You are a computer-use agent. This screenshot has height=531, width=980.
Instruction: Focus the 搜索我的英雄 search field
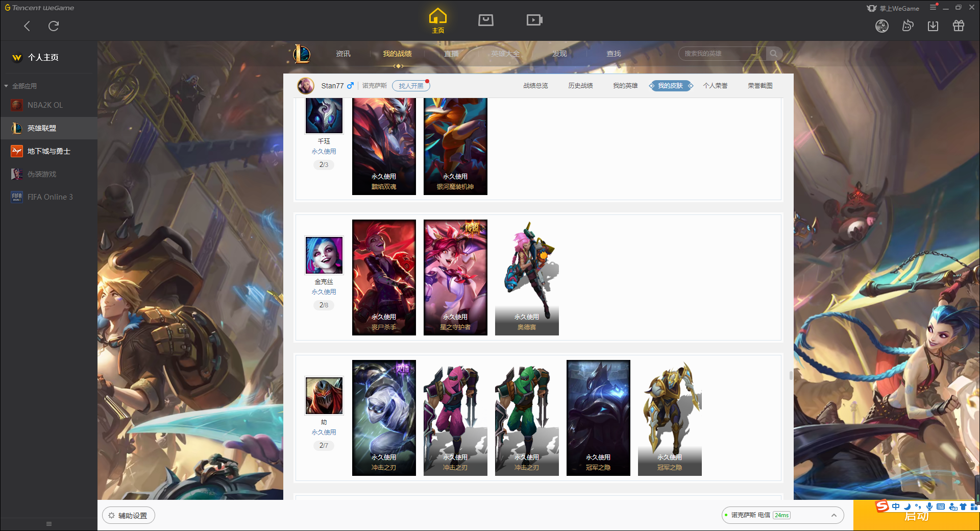[722, 54]
